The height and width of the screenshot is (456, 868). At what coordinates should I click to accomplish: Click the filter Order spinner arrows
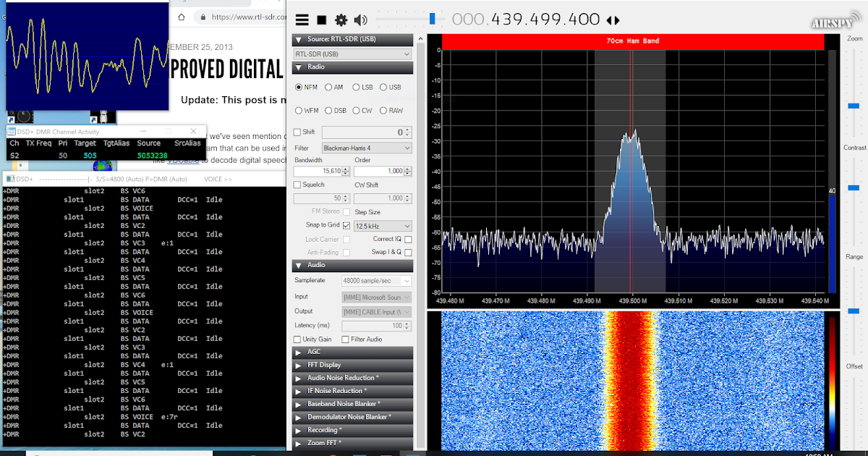click(x=407, y=172)
